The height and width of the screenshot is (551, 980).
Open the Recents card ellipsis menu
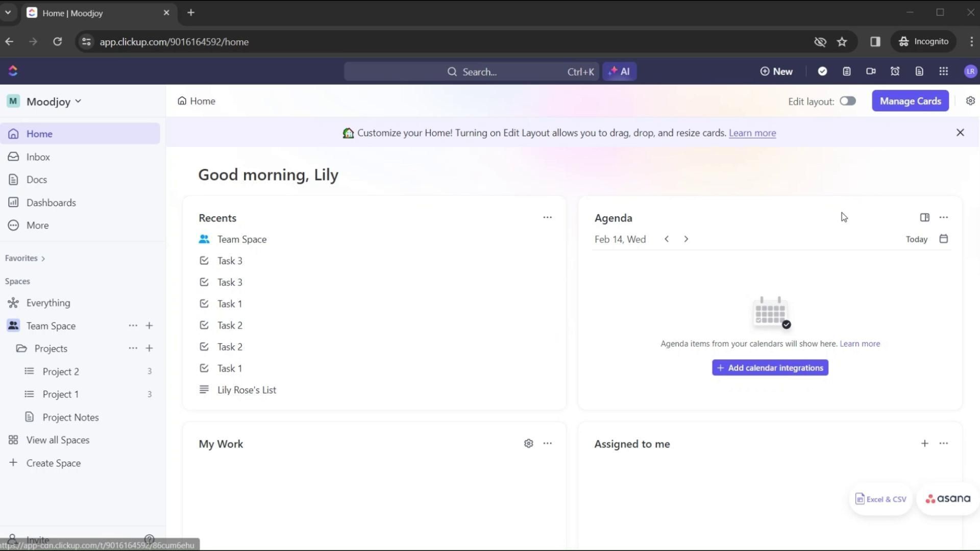[x=547, y=217]
